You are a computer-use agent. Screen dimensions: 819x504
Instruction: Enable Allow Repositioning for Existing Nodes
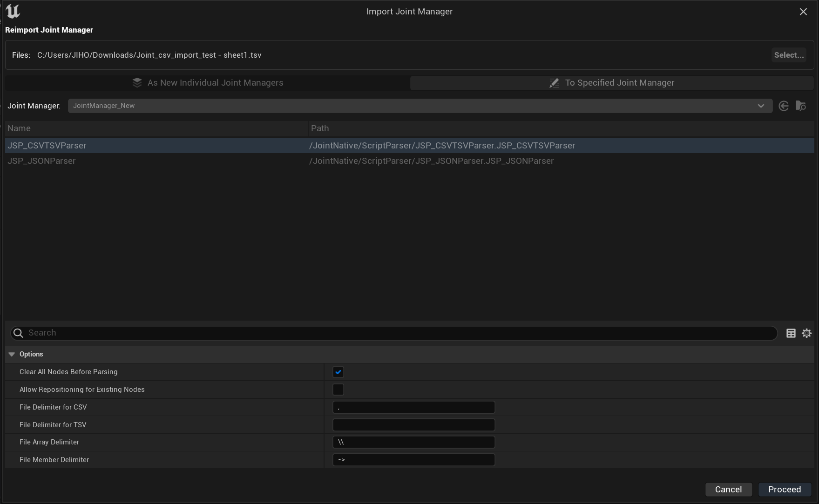pyautogui.click(x=338, y=390)
